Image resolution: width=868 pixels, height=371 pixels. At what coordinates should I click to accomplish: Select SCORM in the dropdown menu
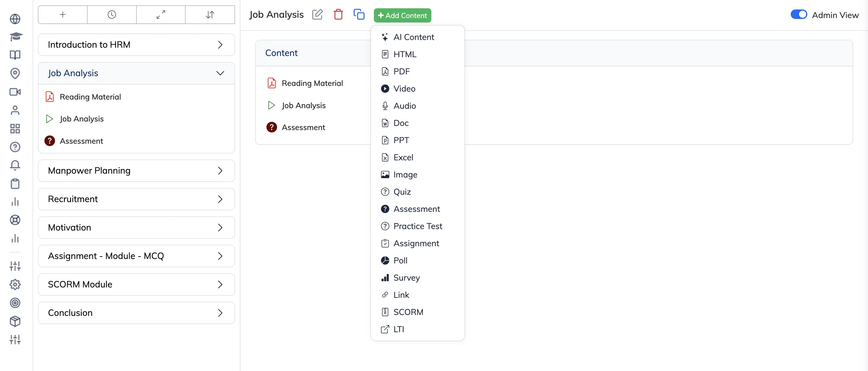pos(417,312)
